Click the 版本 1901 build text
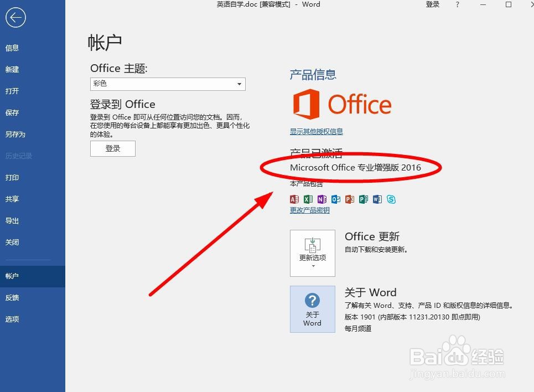Screen dimensions: 534x392 click(x=412, y=317)
